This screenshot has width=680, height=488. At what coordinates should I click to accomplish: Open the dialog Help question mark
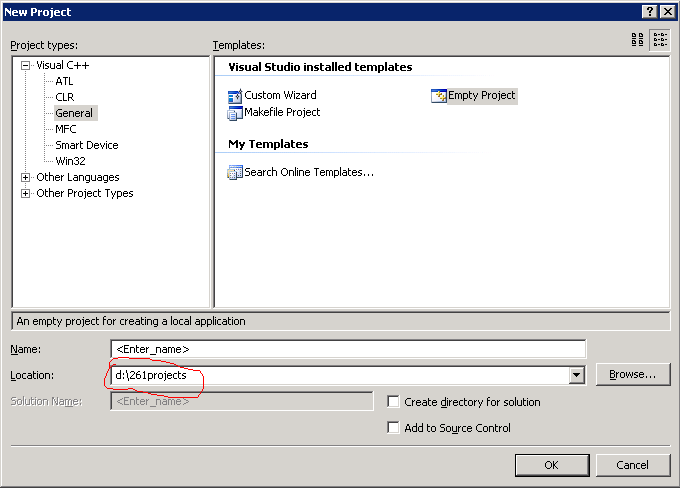(x=649, y=12)
